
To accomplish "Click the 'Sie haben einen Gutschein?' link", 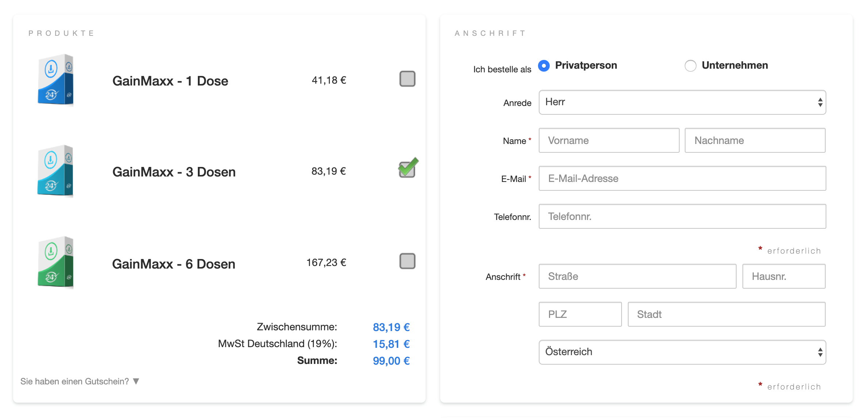I will point(75,381).
